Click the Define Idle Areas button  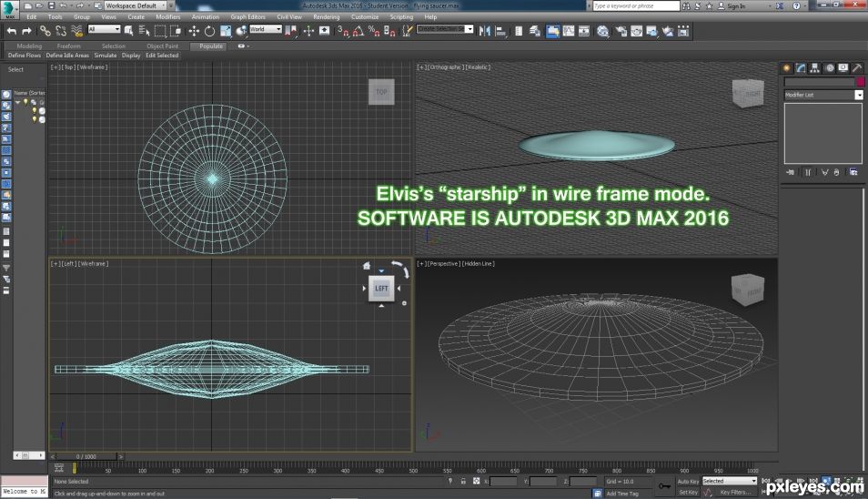click(67, 56)
